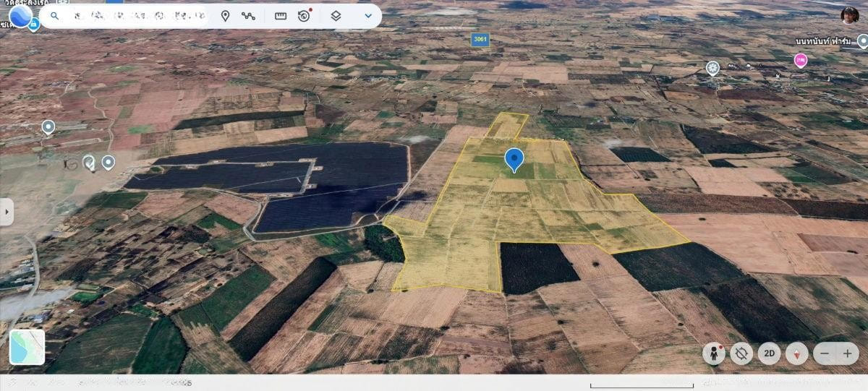Open the Google Earth home logo

[x=21, y=16]
